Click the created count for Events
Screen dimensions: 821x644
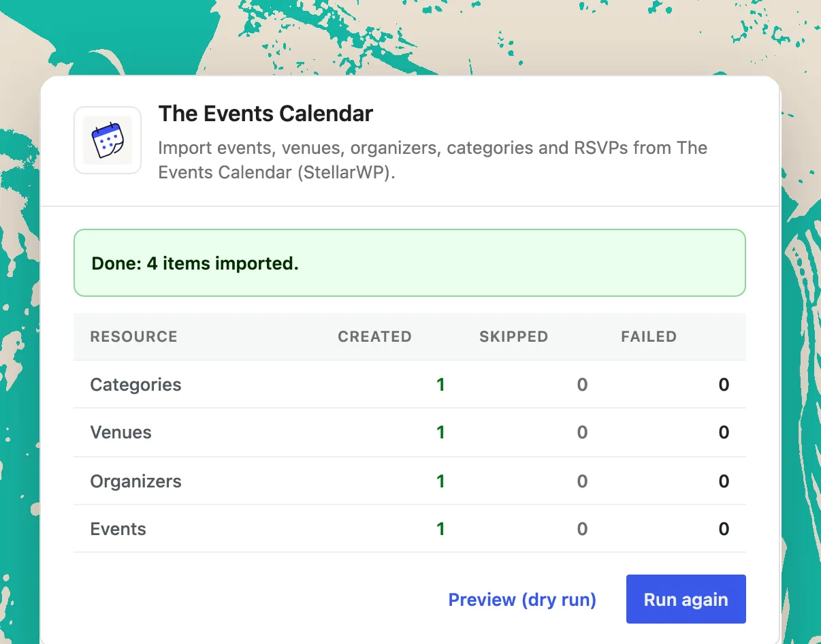click(x=440, y=529)
